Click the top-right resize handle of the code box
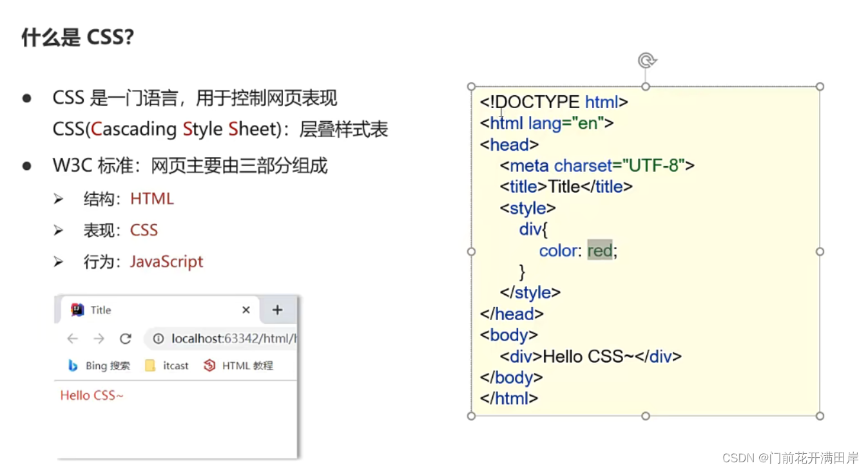Screen dimensions: 868x470 click(820, 86)
